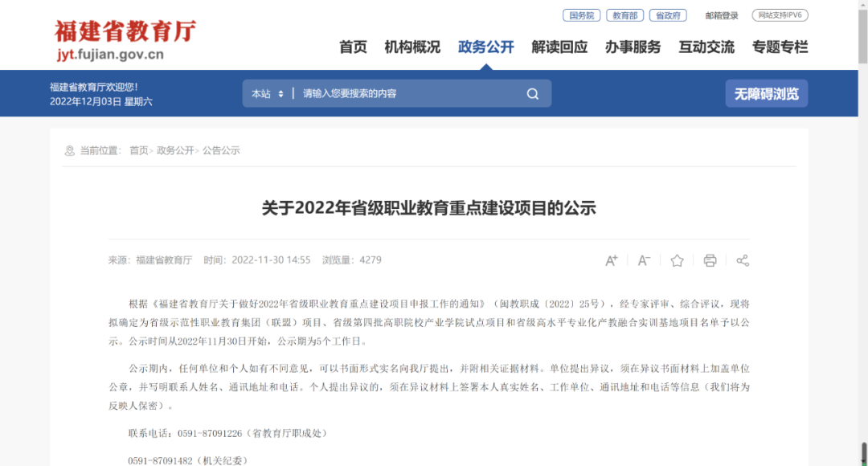Click the welcome text 福建省教育厅欢迎您!

tap(93, 87)
